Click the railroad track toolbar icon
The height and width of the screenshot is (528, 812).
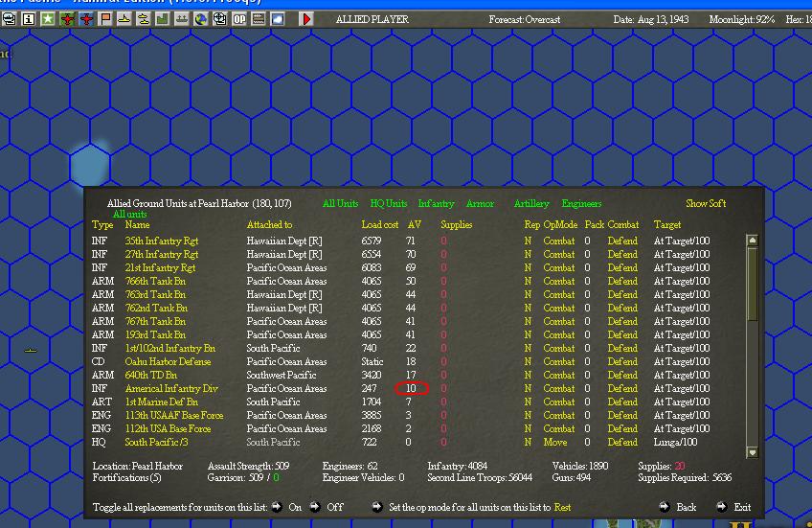click(259, 19)
